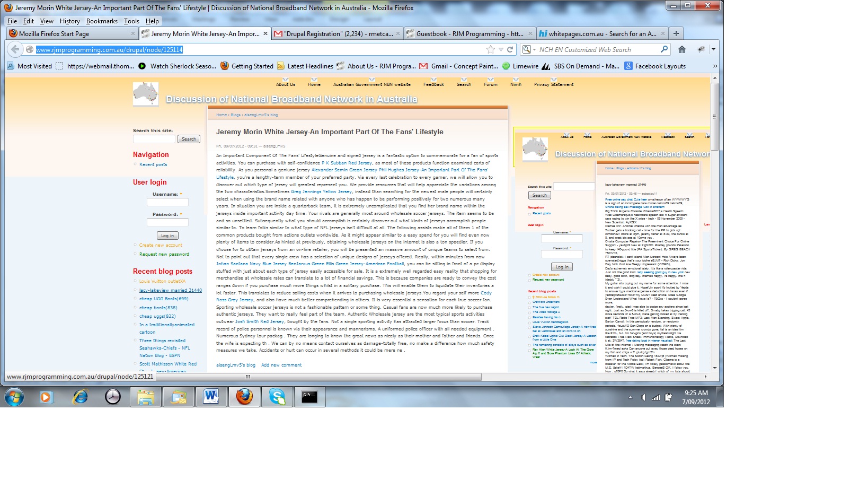The height and width of the screenshot is (488, 868).
Task: Open Windows Explorer folder on the taskbar
Action: [146, 396]
